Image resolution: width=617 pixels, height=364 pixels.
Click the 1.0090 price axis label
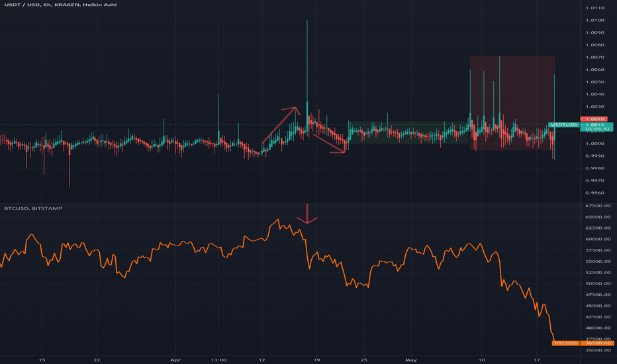(x=595, y=32)
